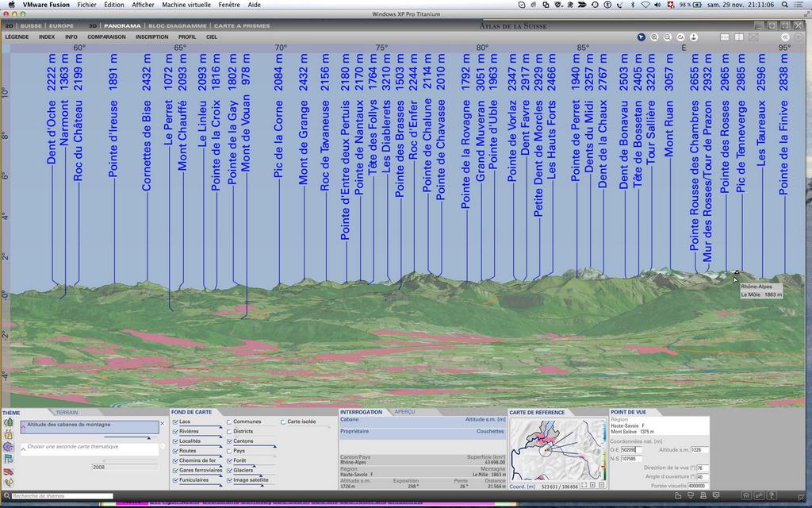This screenshot has width=812, height=508.
Task: Switch to the TERRAIN tab
Action: [67, 413]
